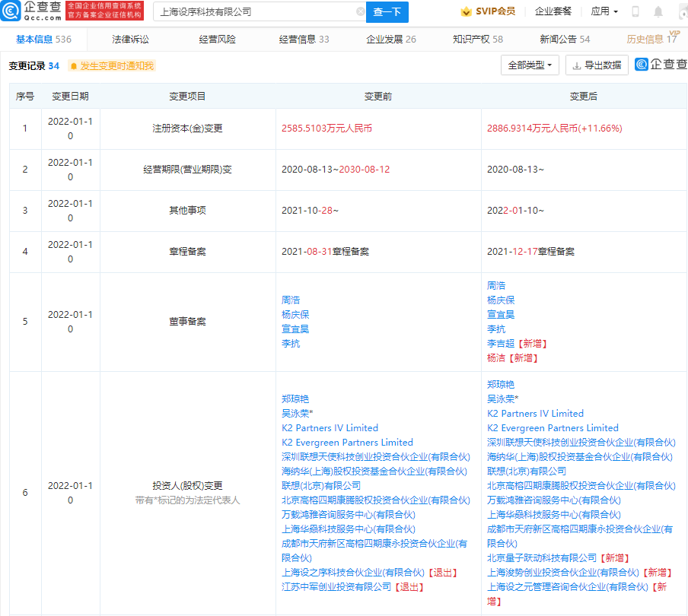The image size is (688, 616).
Task: Open new investor 上海设之元管理咨询合伙企业
Action: (x=567, y=587)
